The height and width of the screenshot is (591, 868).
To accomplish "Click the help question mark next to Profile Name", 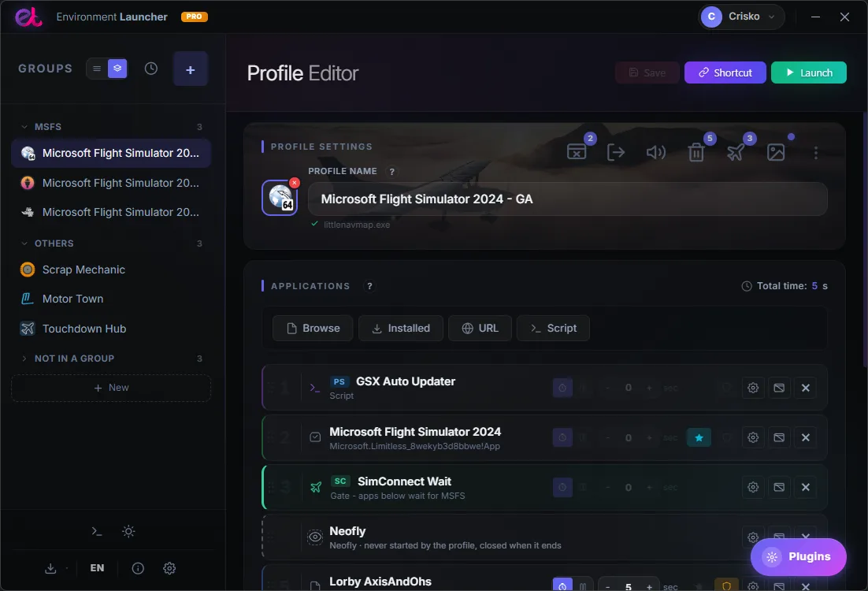I will [x=392, y=172].
